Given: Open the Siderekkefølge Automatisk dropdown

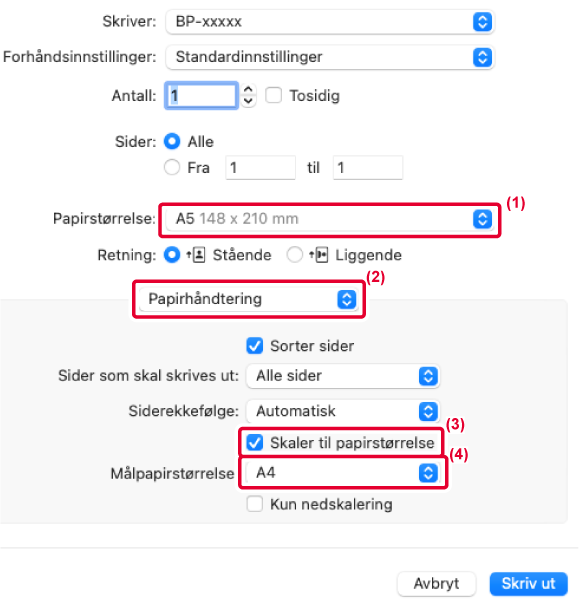Looking at the screenshot, I should pos(343,411).
